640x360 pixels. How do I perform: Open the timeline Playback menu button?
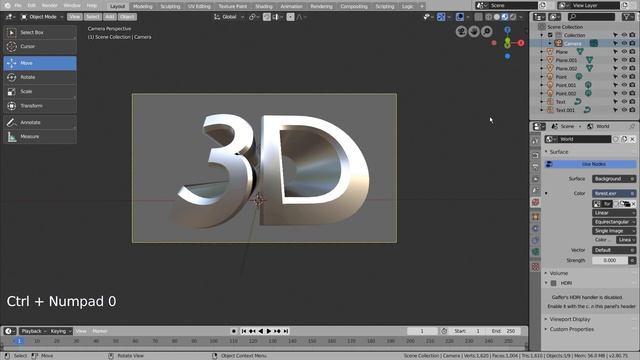[x=34, y=331]
